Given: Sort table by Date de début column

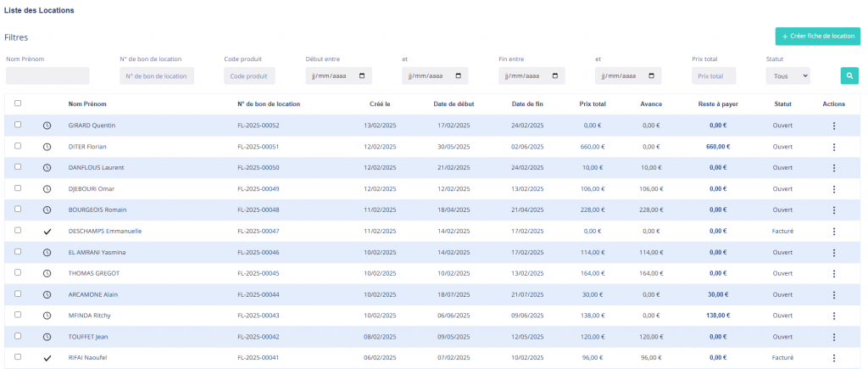Looking at the screenshot, I should (456, 104).
